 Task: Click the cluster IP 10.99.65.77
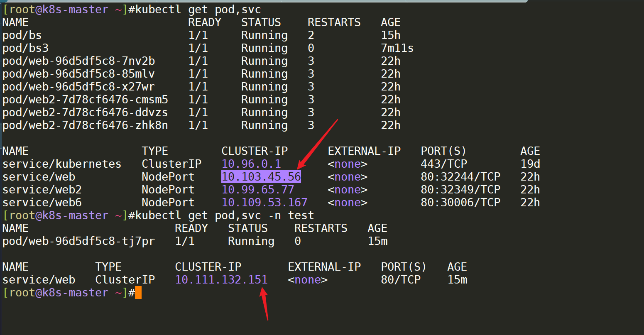258,190
